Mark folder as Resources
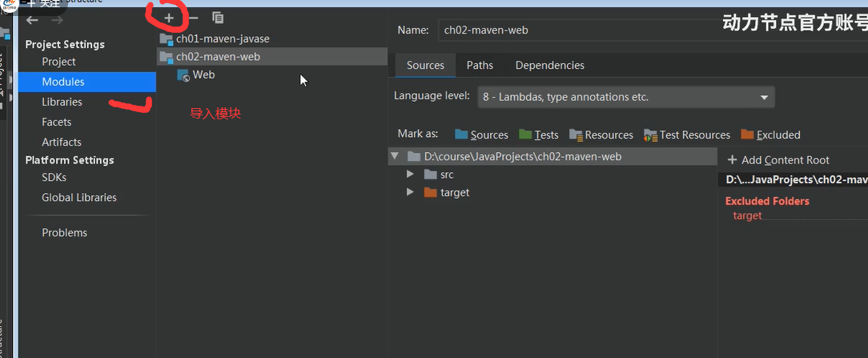 click(601, 135)
